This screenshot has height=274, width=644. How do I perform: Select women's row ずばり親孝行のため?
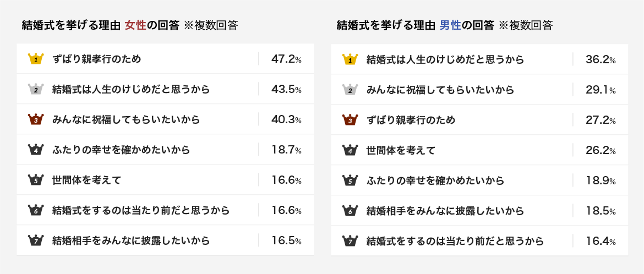pos(165,59)
